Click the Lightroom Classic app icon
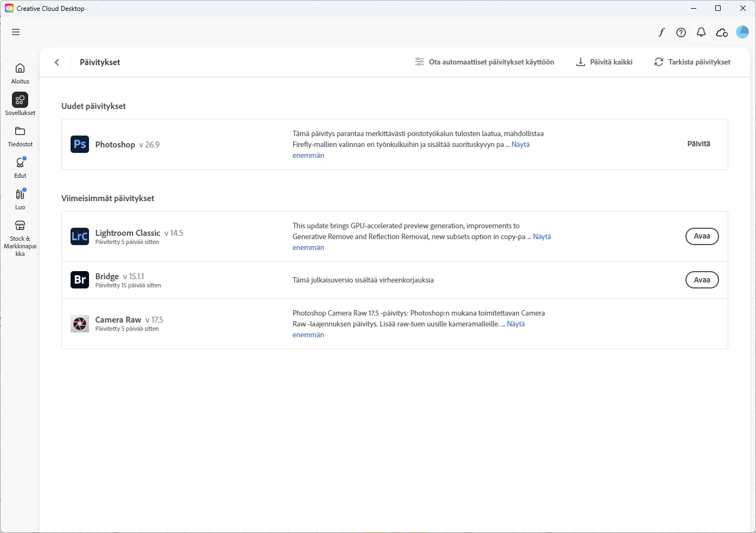This screenshot has height=533, width=756. point(80,236)
